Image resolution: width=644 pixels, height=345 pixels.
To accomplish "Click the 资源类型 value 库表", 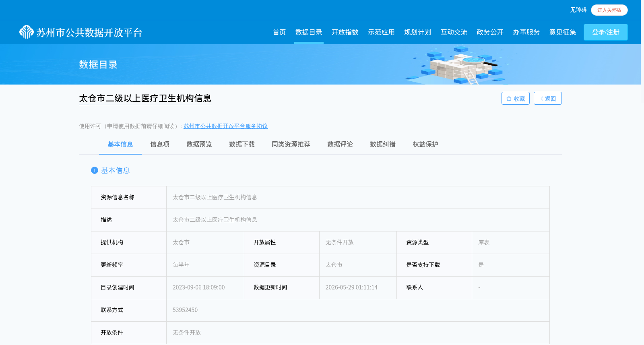I will [x=484, y=242].
